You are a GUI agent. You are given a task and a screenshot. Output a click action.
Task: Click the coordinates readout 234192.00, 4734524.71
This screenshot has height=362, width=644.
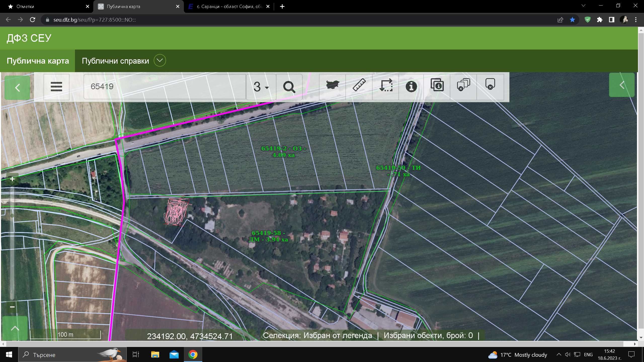pos(190,336)
